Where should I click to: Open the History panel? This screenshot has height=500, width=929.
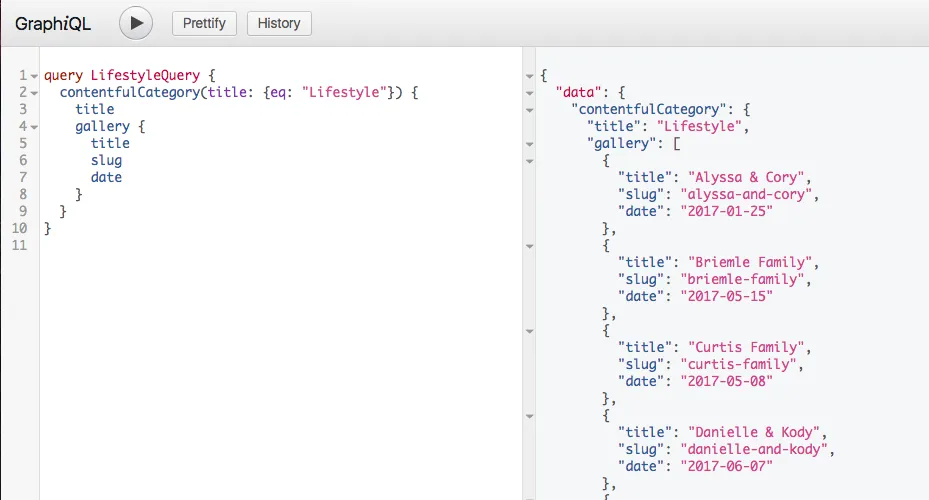pos(279,23)
